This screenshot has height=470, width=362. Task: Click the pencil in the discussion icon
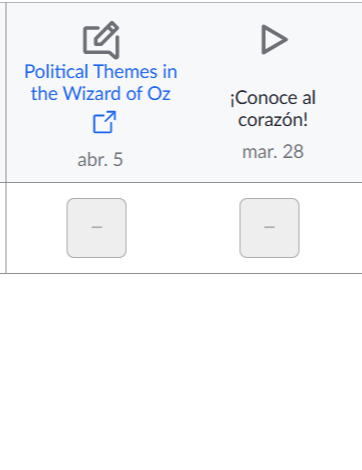click(107, 34)
